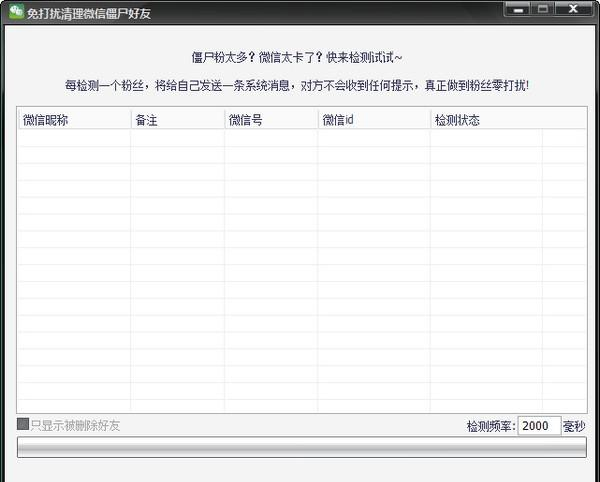
Task: Maximize the window using title bar button
Action: pos(543,9)
